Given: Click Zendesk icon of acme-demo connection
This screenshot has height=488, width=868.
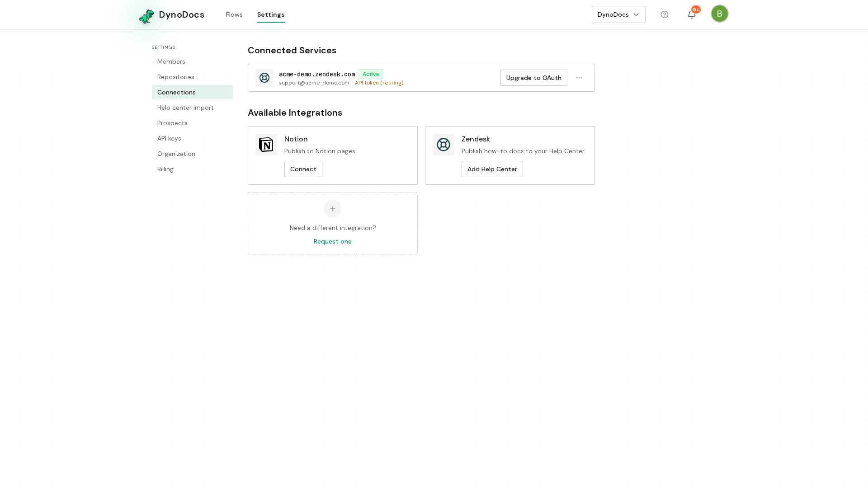Looking at the screenshot, I should [264, 78].
